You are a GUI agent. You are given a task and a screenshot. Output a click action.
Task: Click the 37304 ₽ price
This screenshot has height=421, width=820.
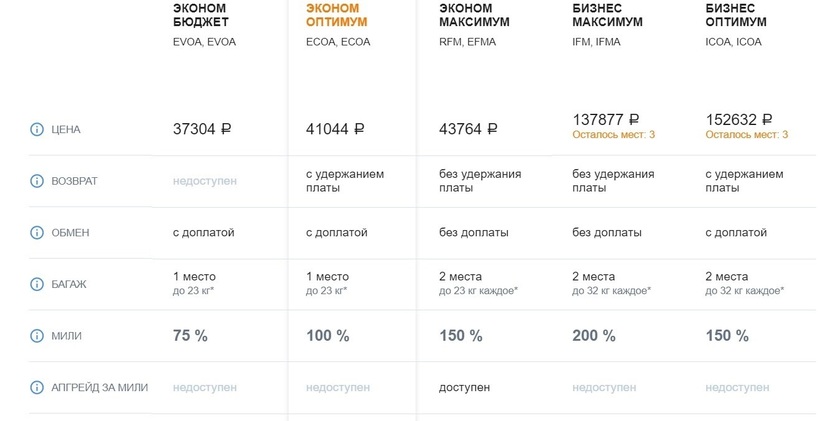coord(202,129)
